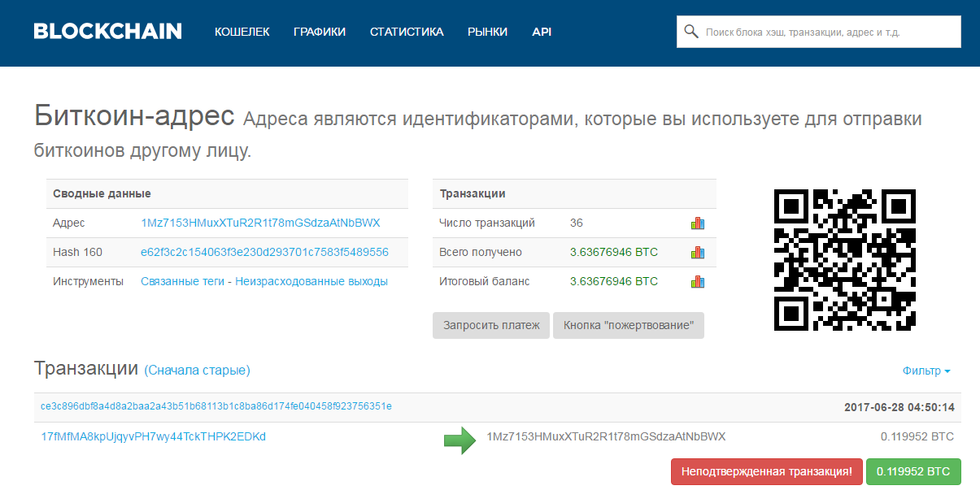The image size is (980, 503).
Task: Open the Связанные теги link
Action: click(x=182, y=281)
